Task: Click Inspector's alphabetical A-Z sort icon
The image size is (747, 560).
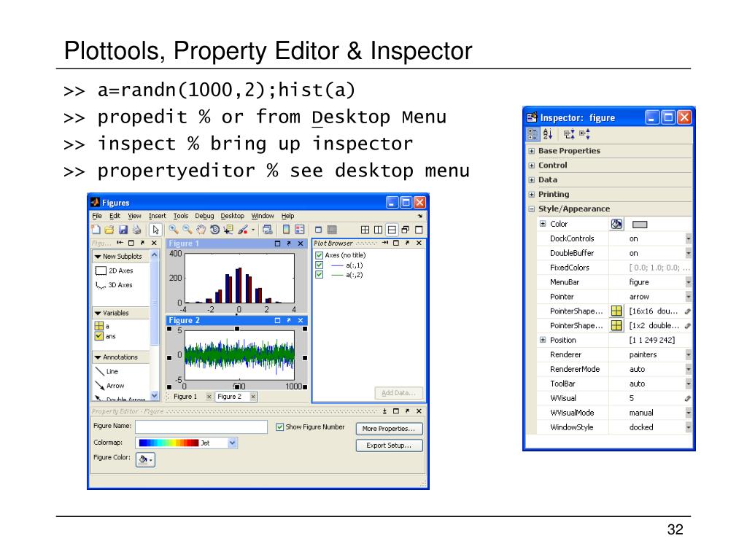Action: (548, 134)
